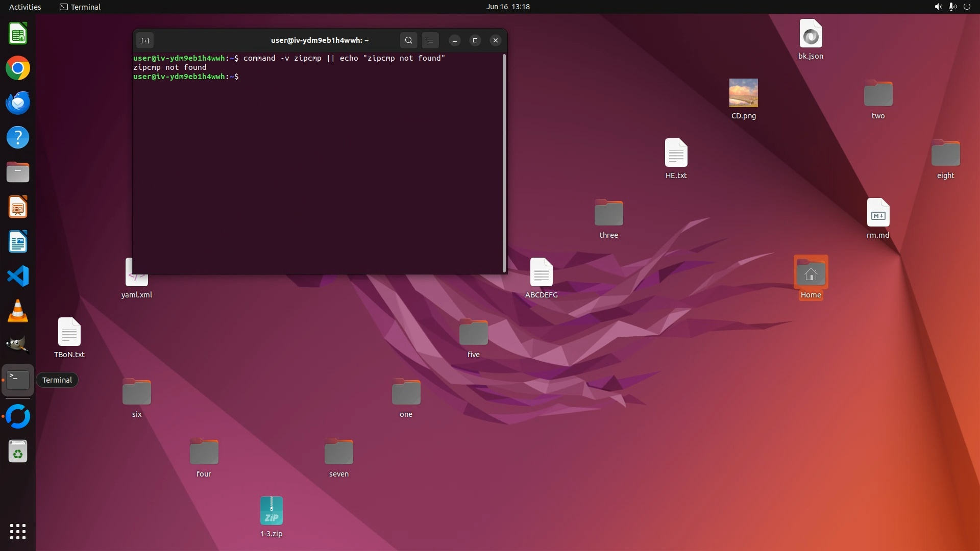Click the volume speaker indicator
Image resolution: width=980 pixels, height=551 pixels.
click(x=938, y=7)
